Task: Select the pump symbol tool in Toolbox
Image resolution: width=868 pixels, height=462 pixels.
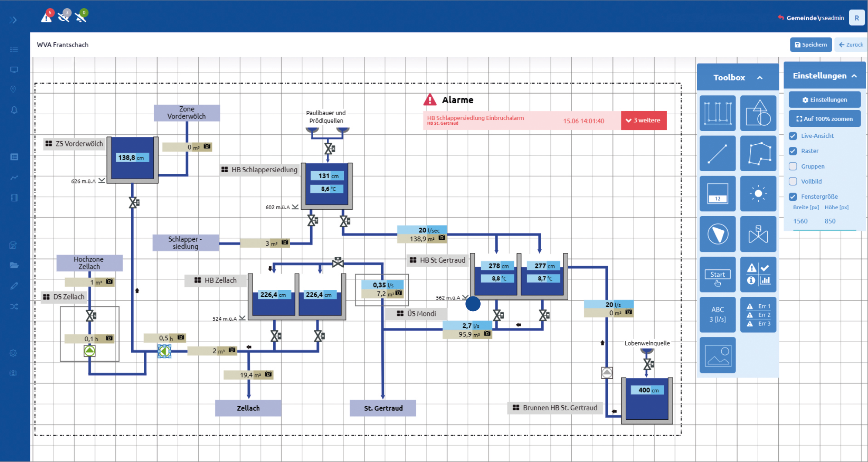Action: click(717, 234)
